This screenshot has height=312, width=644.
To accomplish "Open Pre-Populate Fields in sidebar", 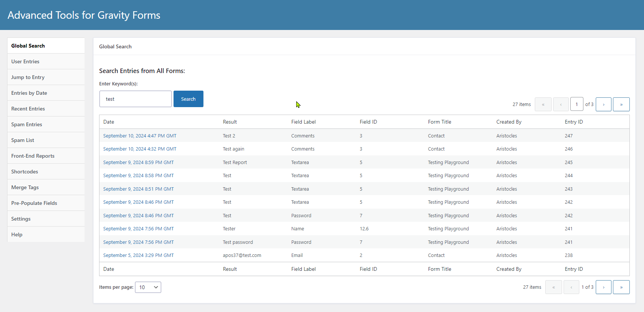I will (34, 203).
